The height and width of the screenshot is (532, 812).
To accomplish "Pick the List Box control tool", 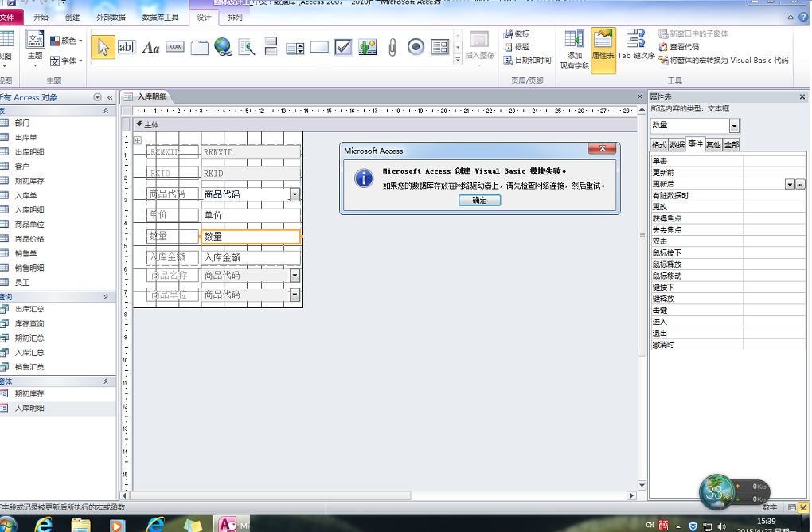I will point(295,48).
